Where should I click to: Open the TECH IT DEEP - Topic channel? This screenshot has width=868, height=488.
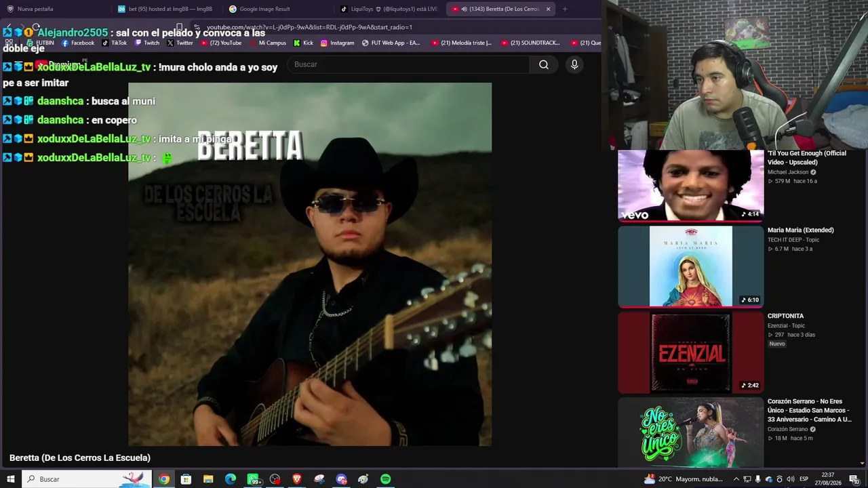point(793,240)
